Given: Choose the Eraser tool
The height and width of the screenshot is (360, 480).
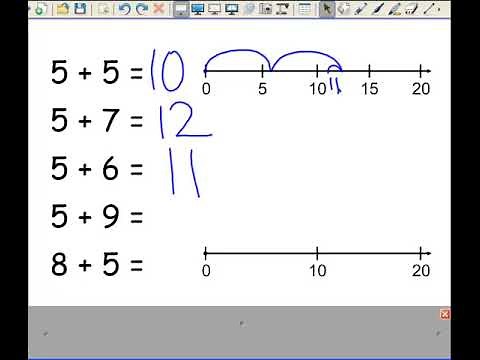Looking at the screenshot, I should (x=411, y=9).
